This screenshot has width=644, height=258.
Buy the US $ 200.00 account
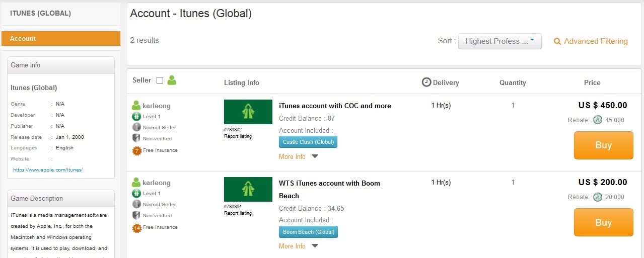click(x=604, y=222)
